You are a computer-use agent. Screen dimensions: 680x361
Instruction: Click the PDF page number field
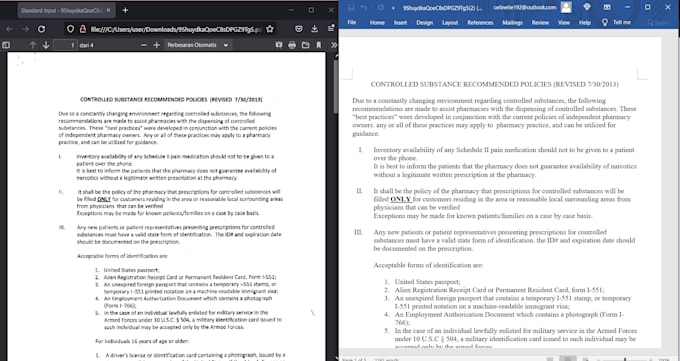coord(65,45)
